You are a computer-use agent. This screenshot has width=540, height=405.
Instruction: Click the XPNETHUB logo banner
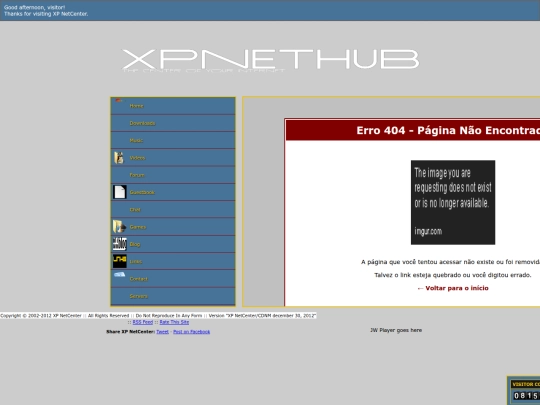pos(271,60)
